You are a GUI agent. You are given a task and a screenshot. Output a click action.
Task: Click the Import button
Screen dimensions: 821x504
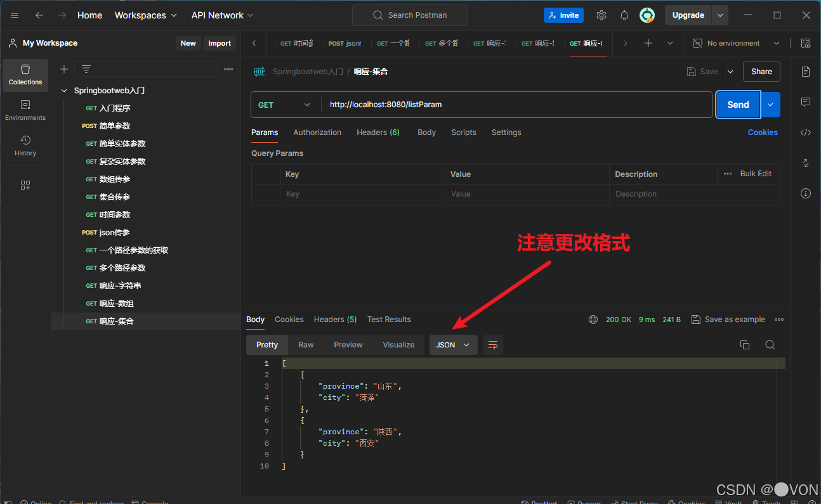[x=220, y=43]
